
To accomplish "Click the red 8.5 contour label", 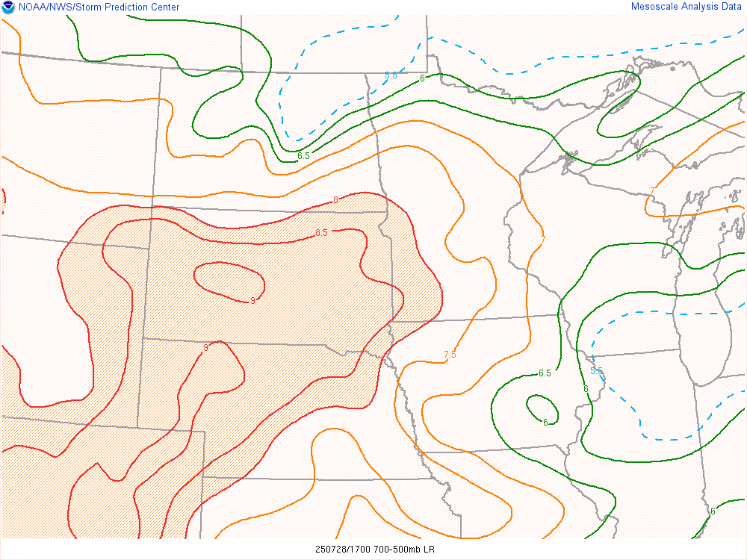I will click(321, 233).
